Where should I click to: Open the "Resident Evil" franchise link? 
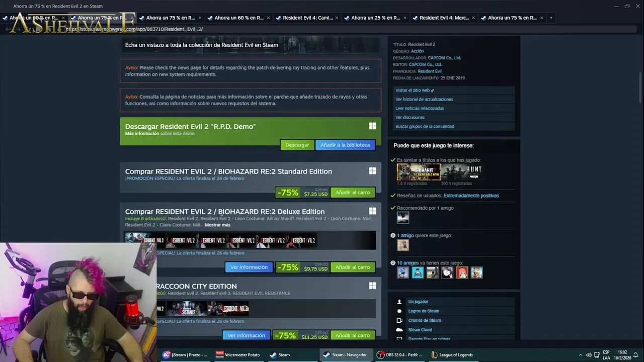pyautogui.click(x=429, y=71)
